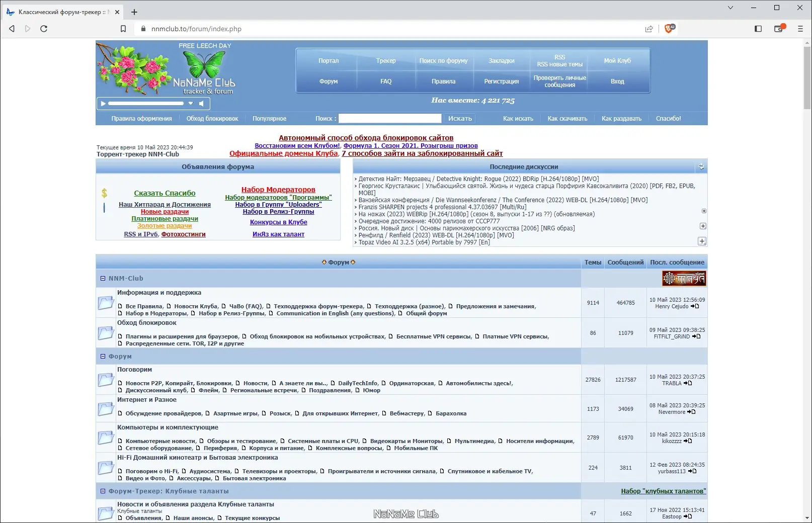Image resolution: width=812 pixels, height=523 pixels.
Task: Open the tab search dropdown chevron
Action: tap(730, 8)
